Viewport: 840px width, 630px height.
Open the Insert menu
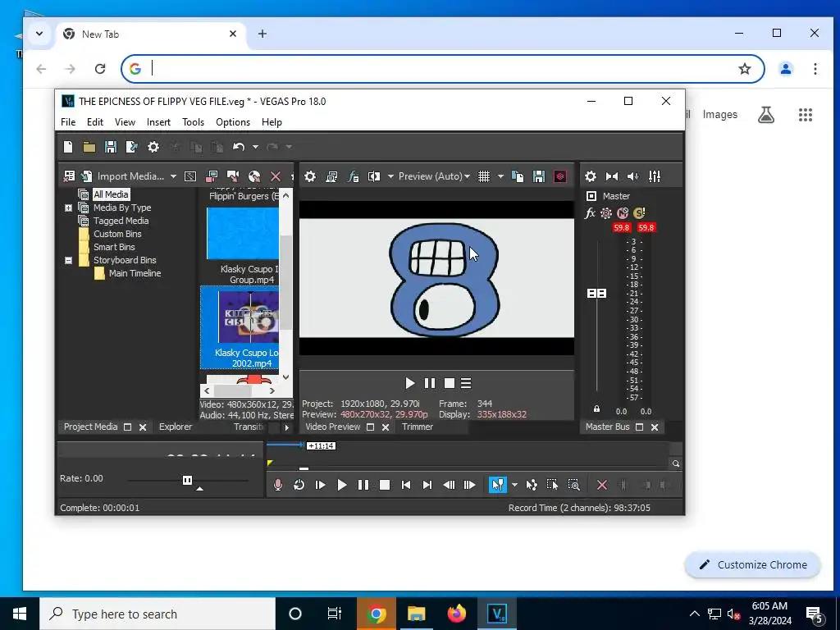pos(158,122)
